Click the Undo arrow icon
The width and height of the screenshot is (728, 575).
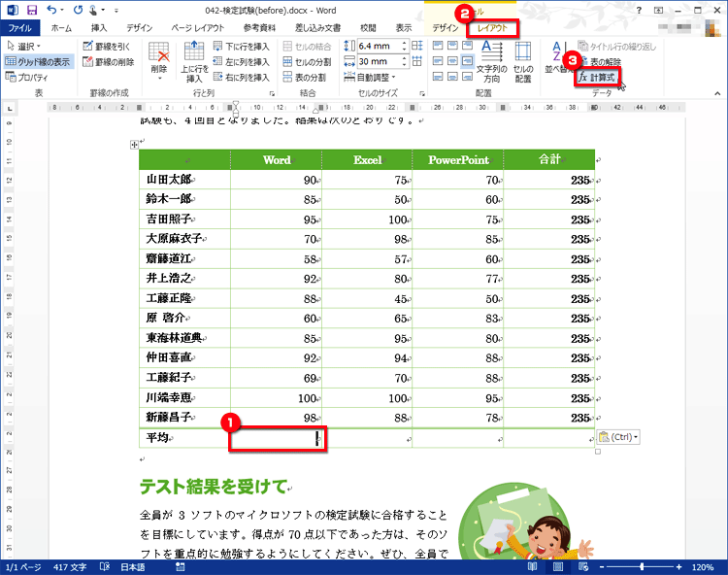coord(52,10)
